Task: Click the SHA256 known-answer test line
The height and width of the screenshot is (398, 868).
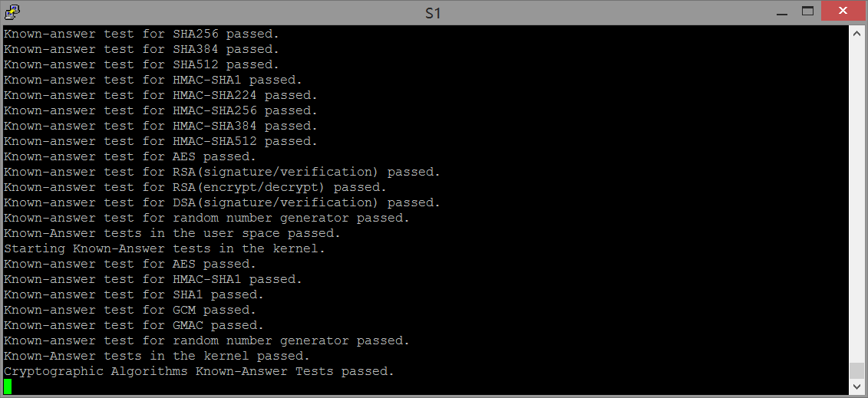Action: coord(142,34)
